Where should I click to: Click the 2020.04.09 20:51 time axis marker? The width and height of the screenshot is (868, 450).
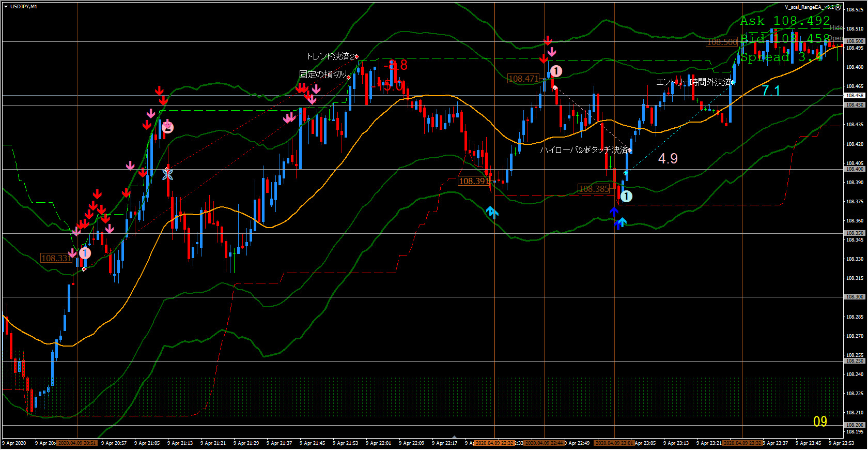77,443
